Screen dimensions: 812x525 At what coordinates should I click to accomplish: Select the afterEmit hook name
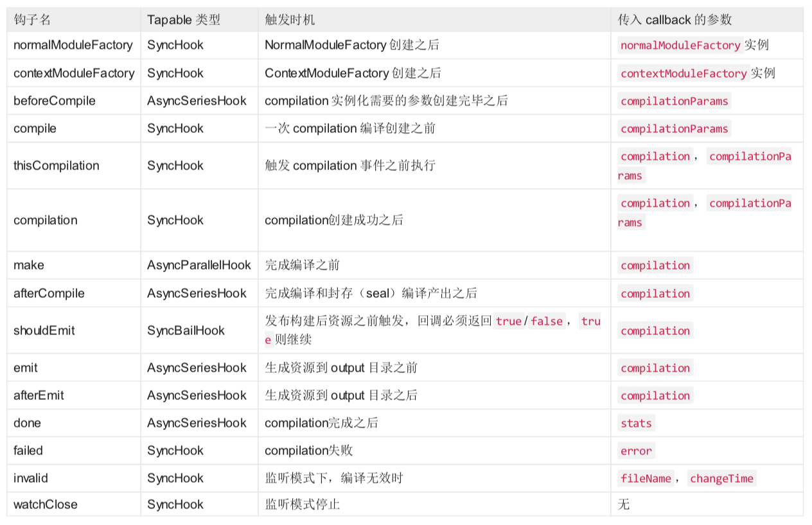[x=39, y=395]
